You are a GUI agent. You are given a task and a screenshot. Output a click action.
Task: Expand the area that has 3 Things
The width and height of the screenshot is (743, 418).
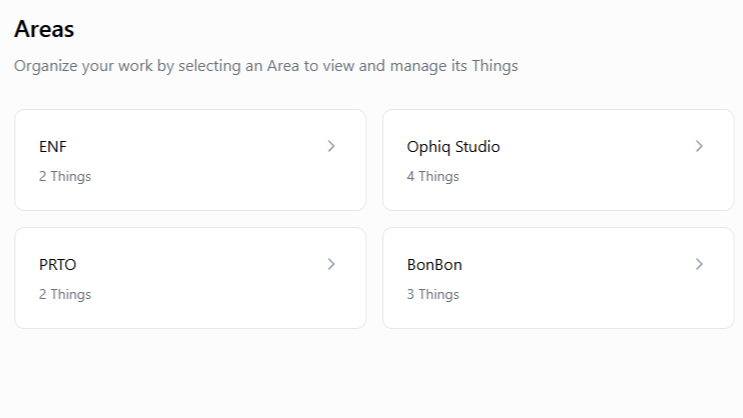tap(558, 278)
